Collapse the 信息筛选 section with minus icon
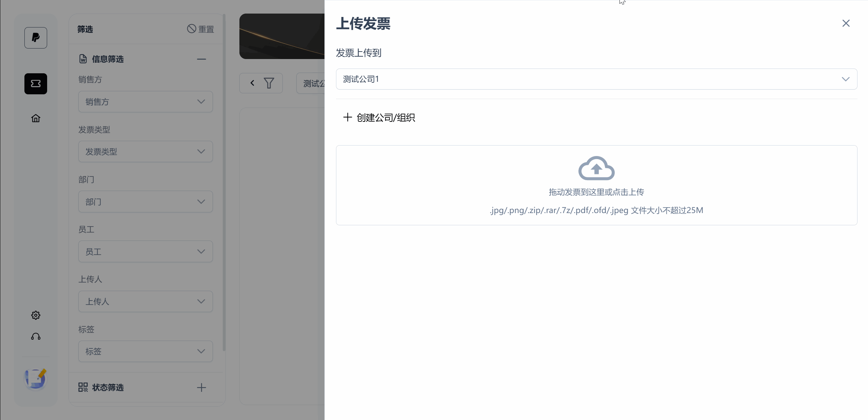Image resolution: width=868 pixels, height=420 pixels. [x=201, y=59]
